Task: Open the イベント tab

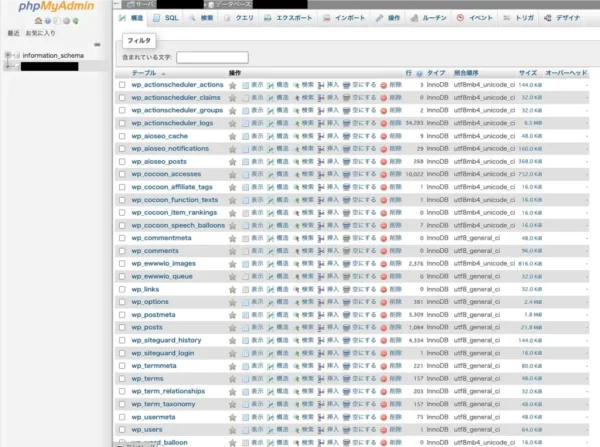Action: pyautogui.click(x=475, y=18)
